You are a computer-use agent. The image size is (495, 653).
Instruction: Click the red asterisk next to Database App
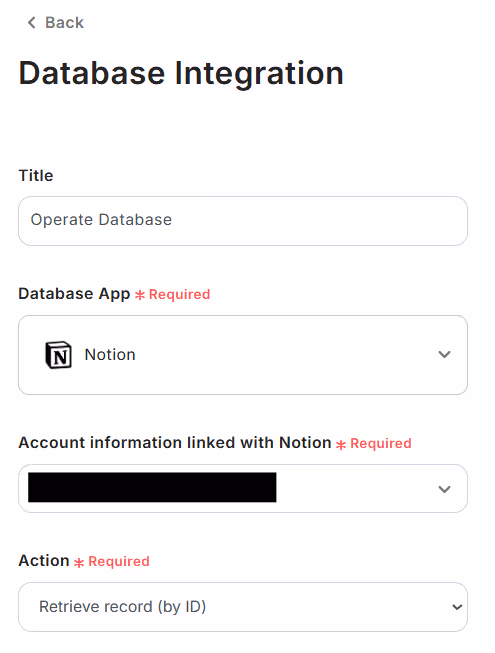140,295
